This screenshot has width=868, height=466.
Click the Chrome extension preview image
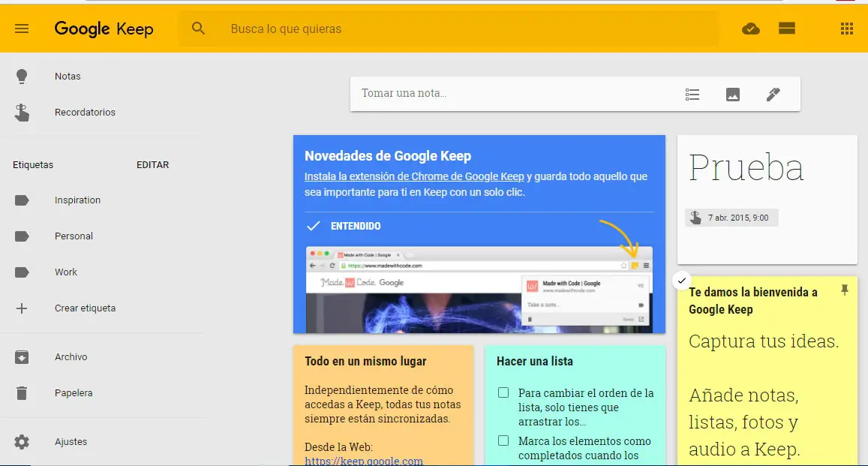[479, 290]
